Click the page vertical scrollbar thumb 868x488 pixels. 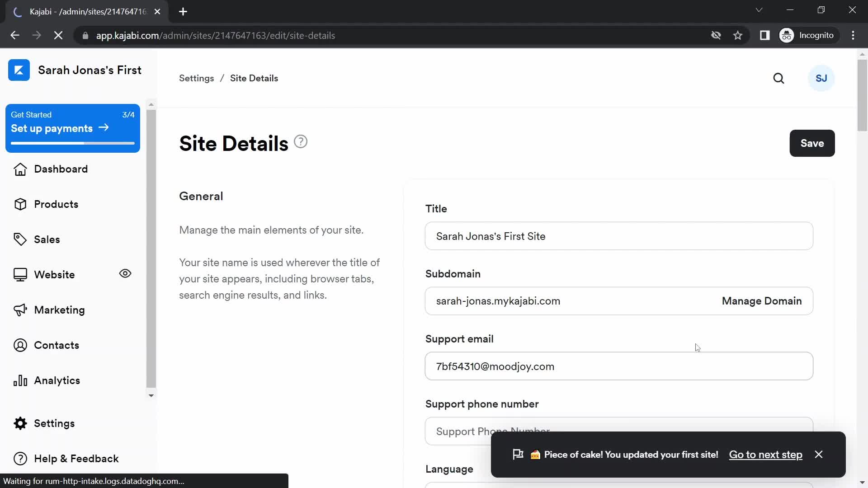point(862,95)
